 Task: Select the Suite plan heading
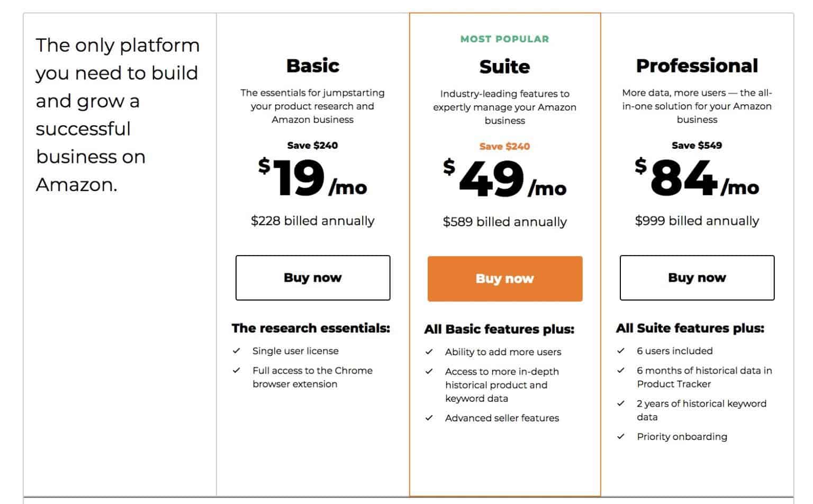coord(504,67)
